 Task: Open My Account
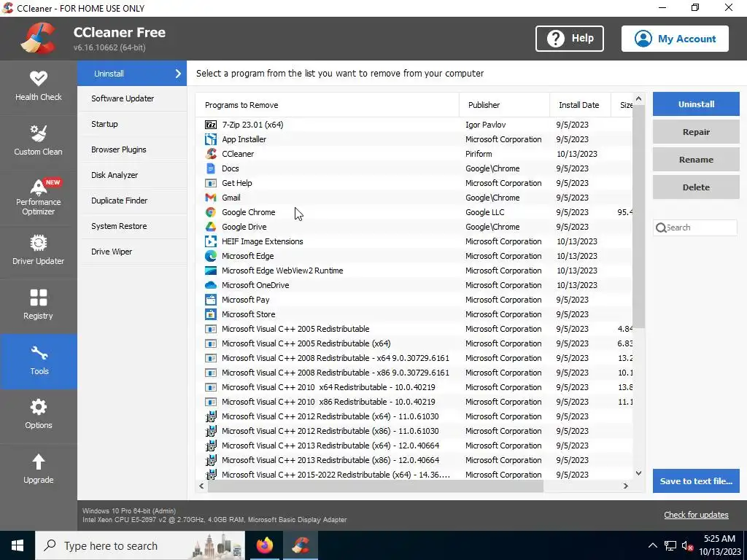(675, 39)
